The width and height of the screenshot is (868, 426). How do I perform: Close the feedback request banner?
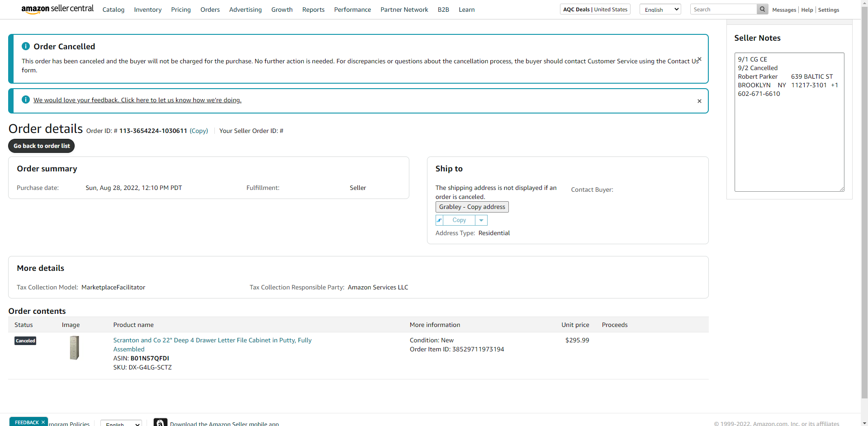coord(699,101)
